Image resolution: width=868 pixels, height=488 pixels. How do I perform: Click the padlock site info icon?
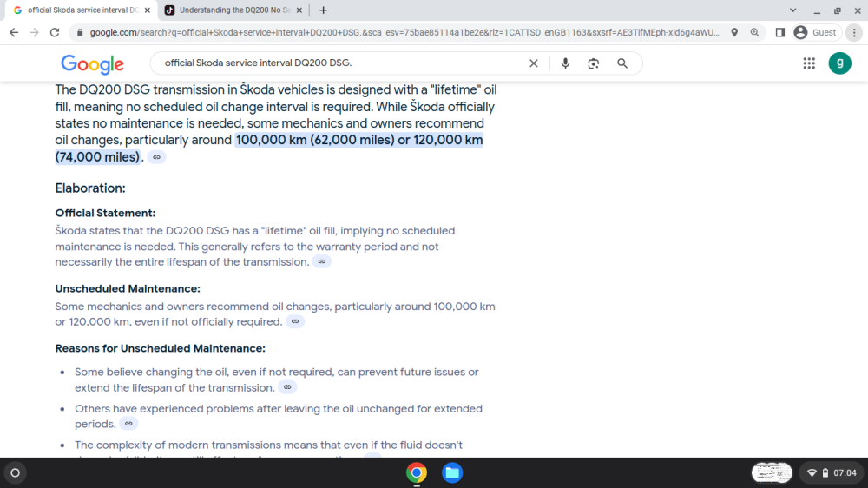(x=80, y=33)
